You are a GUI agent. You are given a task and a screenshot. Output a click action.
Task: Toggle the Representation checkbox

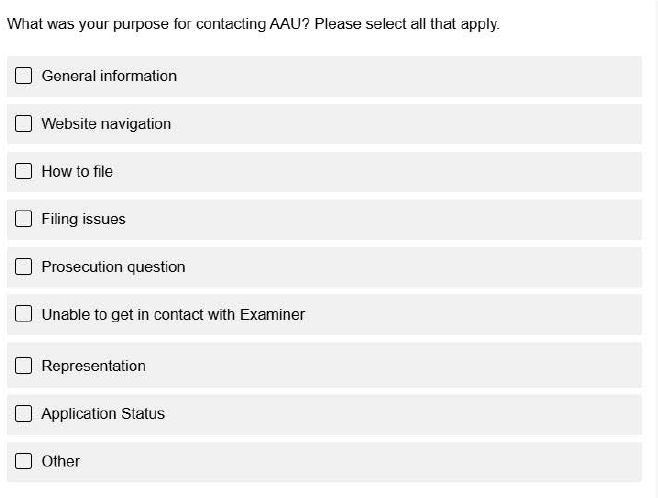tap(24, 366)
